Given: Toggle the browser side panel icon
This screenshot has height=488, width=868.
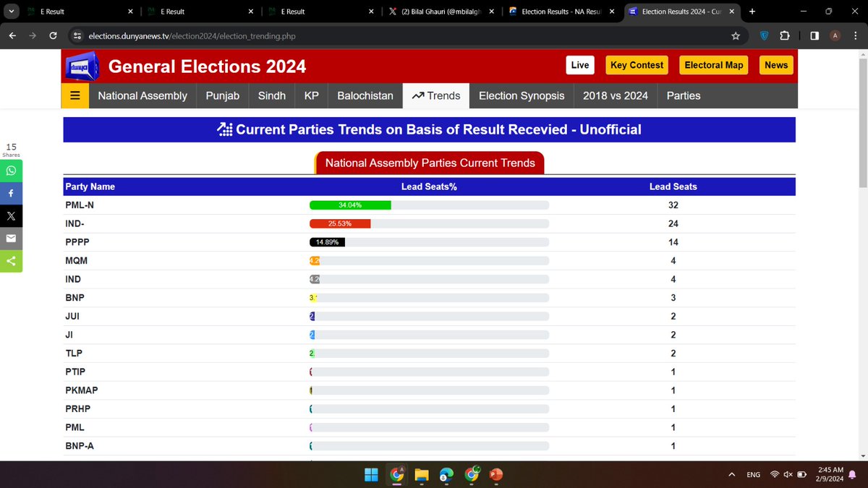Looking at the screenshot, I should tap(814, 36).
